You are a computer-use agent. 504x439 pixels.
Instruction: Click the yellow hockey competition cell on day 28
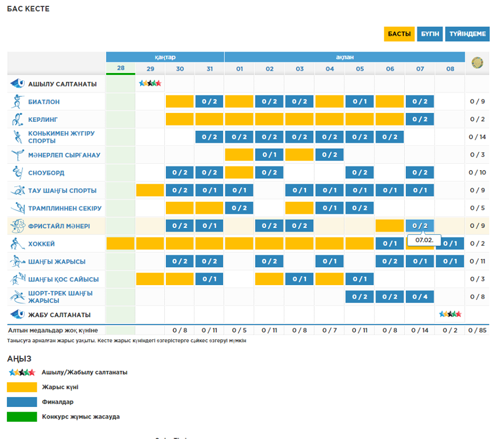[x=121, y=244]
